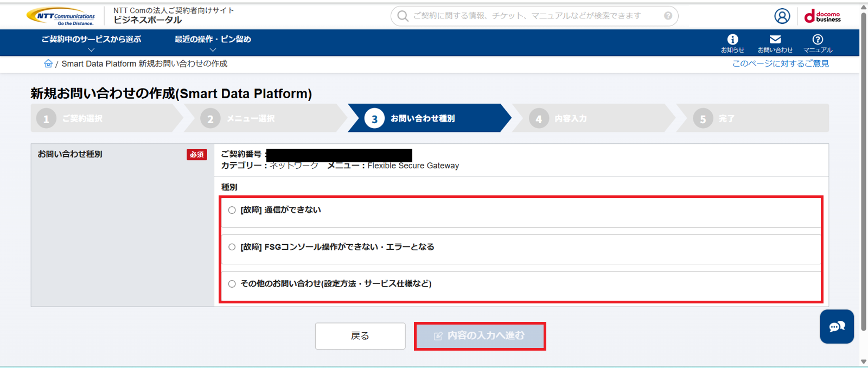The height and width of the screenshot is (368, 868).
Task: Open the chat support bubble
Action: click(837, 326)
